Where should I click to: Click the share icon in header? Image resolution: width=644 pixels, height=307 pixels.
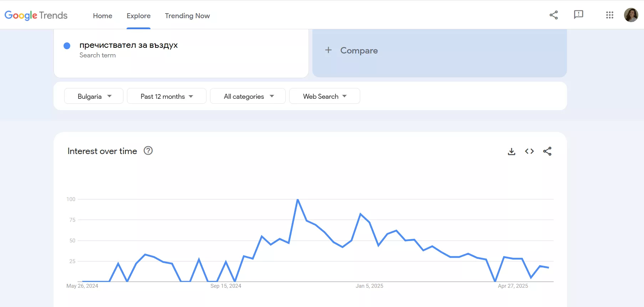point(553,15)
